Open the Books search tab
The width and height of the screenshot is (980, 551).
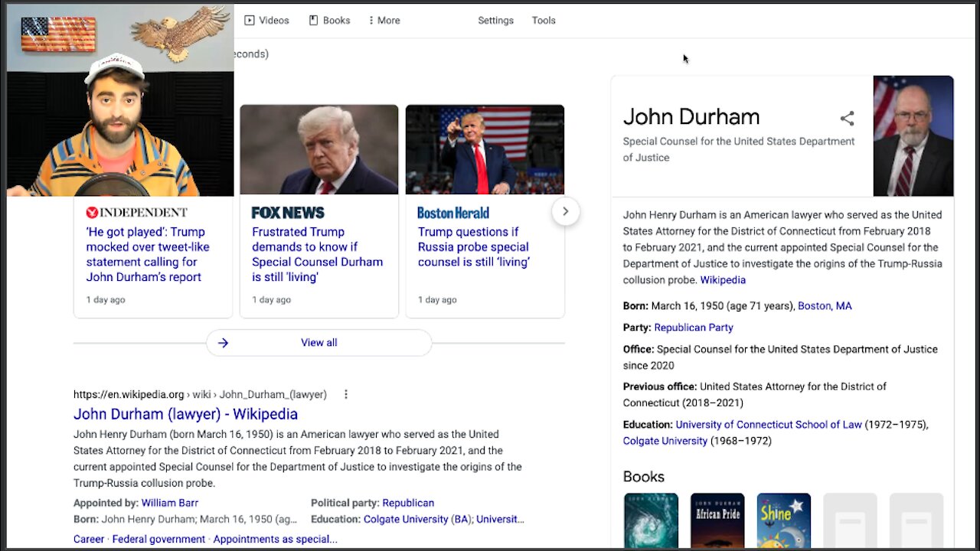329,21
